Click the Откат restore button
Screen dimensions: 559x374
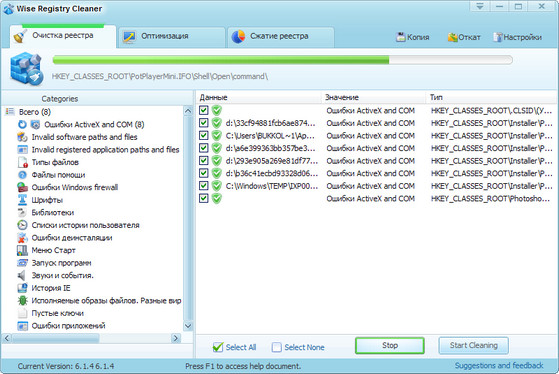click(464, 37)
